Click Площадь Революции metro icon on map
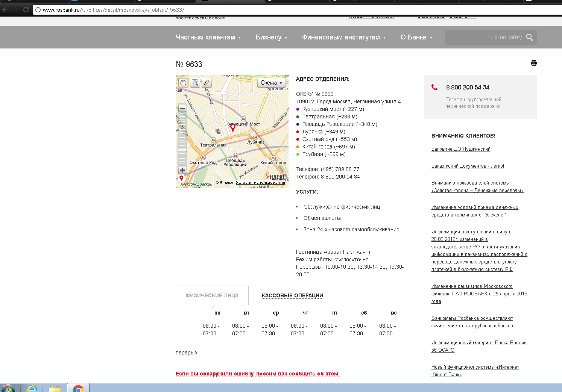 click(235, 155)
